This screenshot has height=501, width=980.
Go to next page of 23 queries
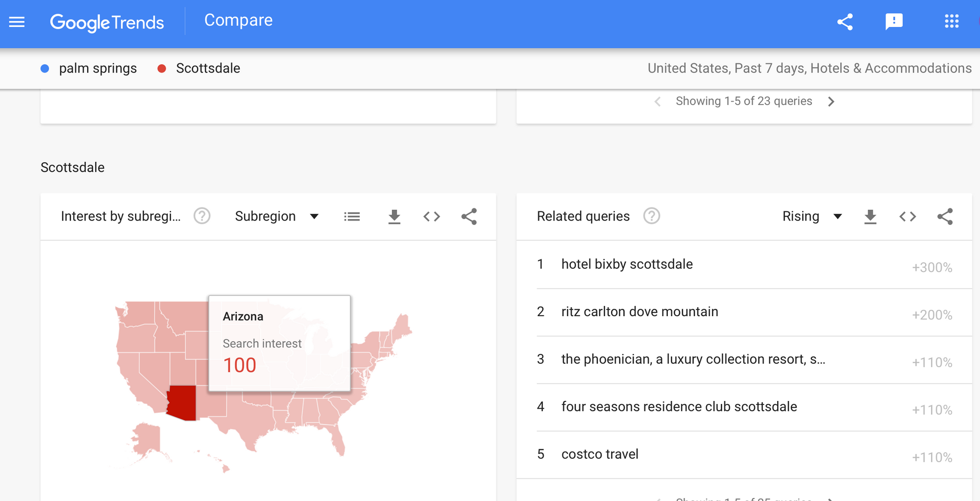[x=831, y=101]
